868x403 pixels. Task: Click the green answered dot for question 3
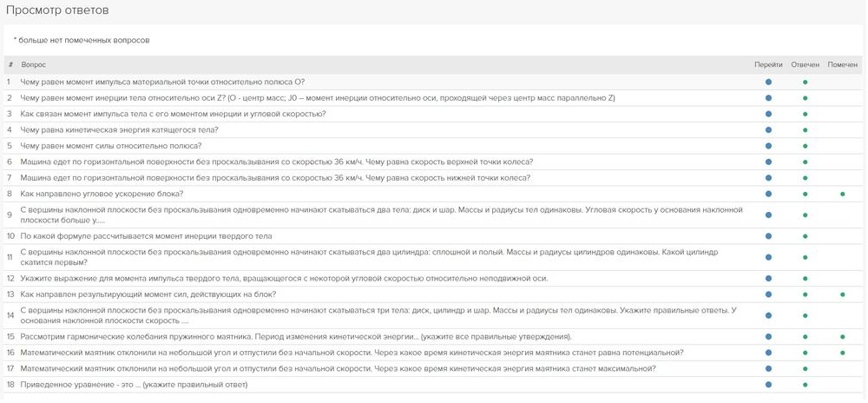[806, 114]
